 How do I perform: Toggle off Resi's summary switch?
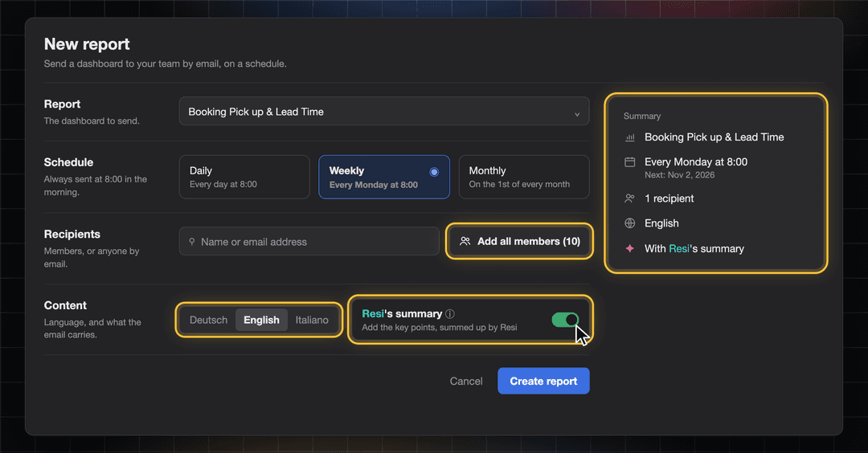(x=565, y=320)
